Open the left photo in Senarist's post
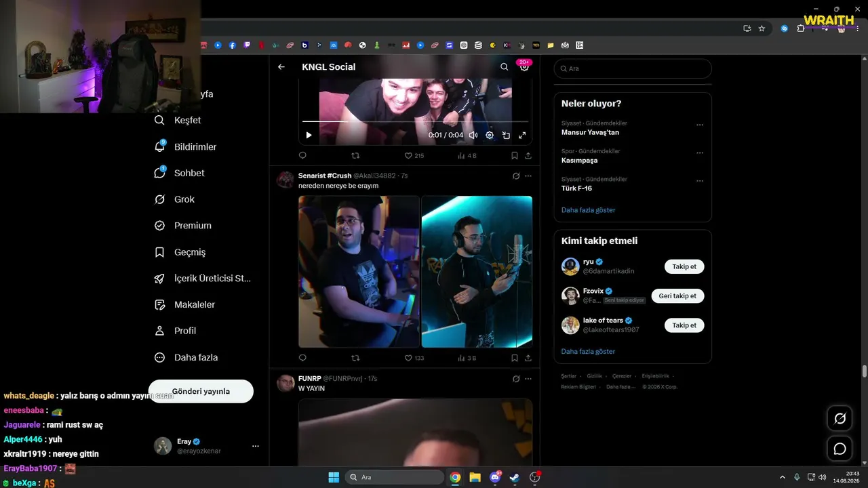The image size is (868, 488). pos(359,272)
